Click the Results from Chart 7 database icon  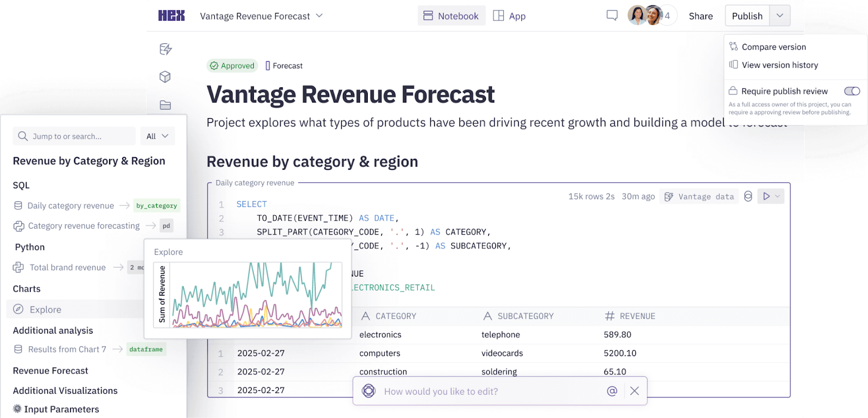pos(18,349)
